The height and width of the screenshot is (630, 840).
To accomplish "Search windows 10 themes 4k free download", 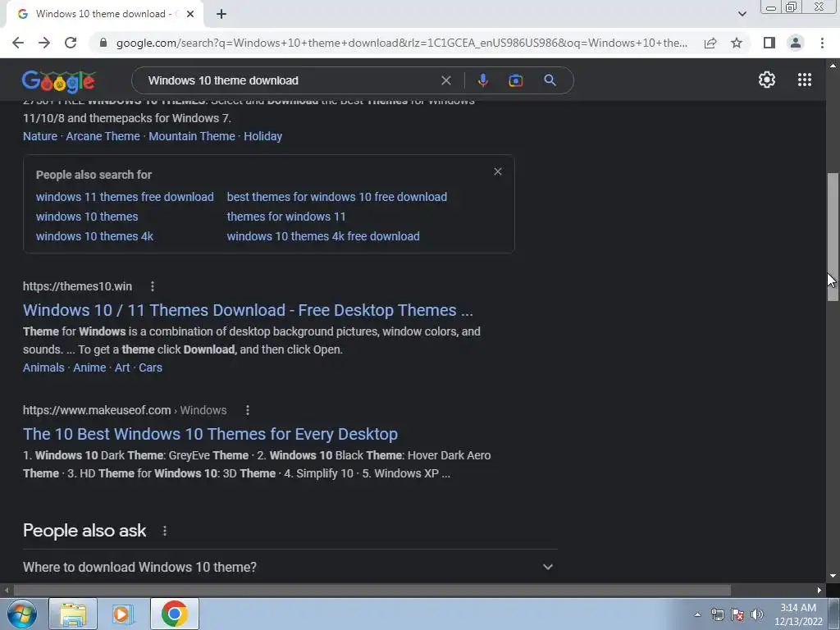I will point(323,236).
